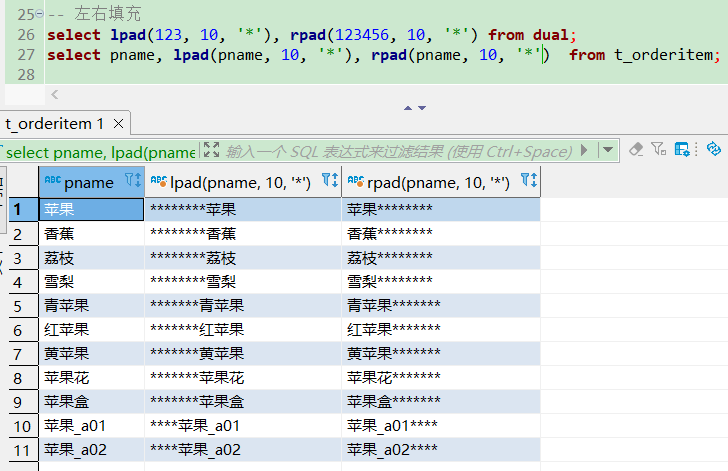Open the filter history dropdown arrow

pyautogui.click(x=608, y=150)
